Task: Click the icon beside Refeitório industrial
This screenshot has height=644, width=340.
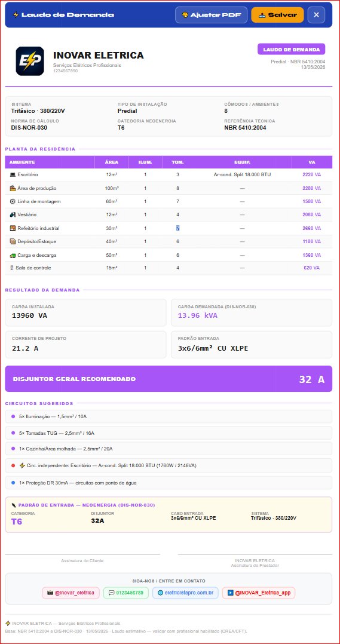Action: pos(13,228)
